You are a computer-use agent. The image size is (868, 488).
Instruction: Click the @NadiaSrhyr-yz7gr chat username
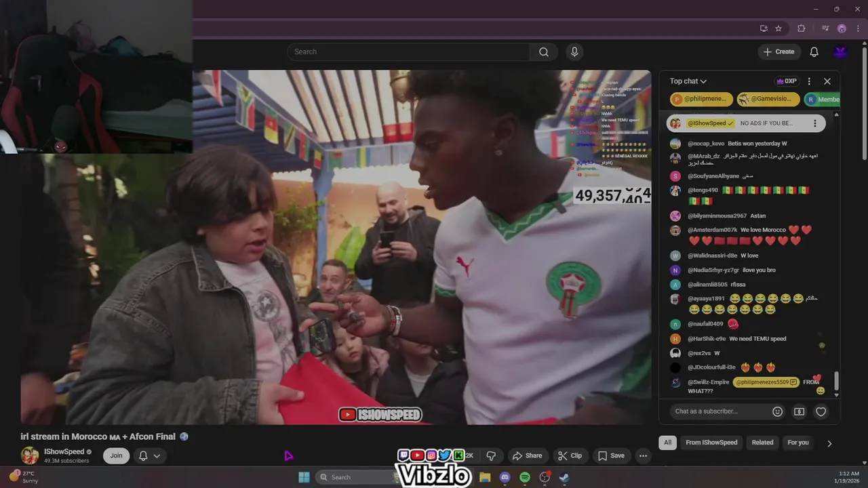[x=713, y=270]
